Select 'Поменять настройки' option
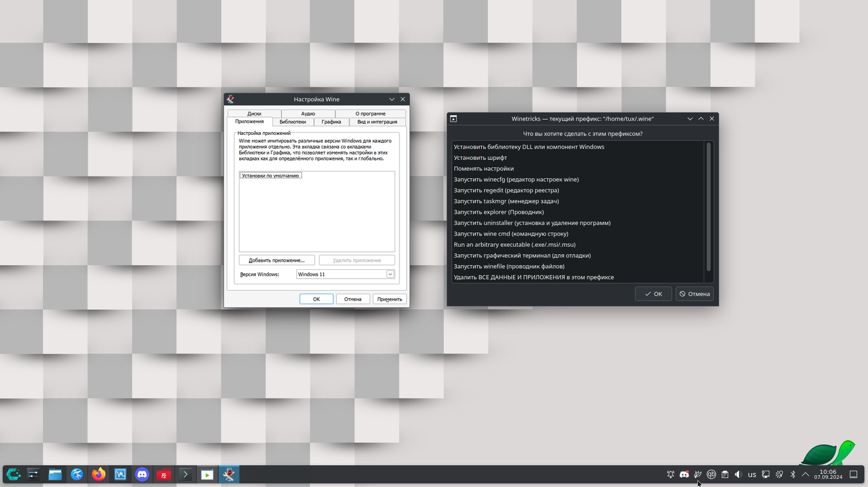 [x=578, y=169]
